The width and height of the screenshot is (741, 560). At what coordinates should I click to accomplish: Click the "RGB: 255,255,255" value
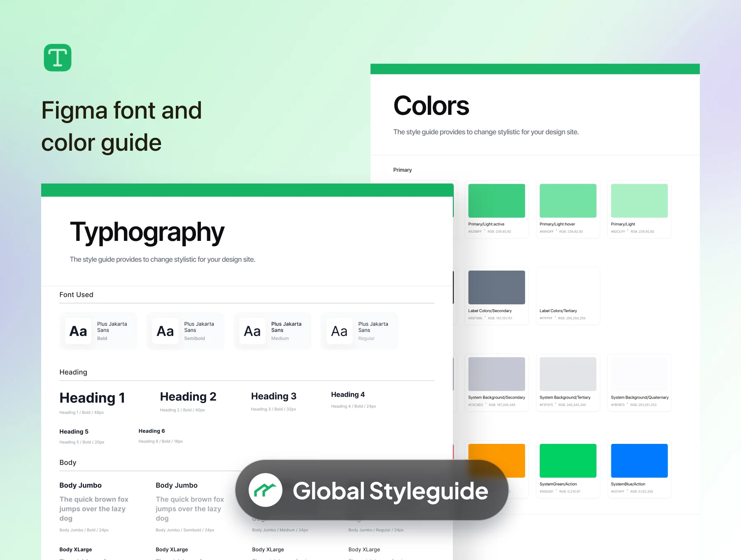click(x=572, y=318)
